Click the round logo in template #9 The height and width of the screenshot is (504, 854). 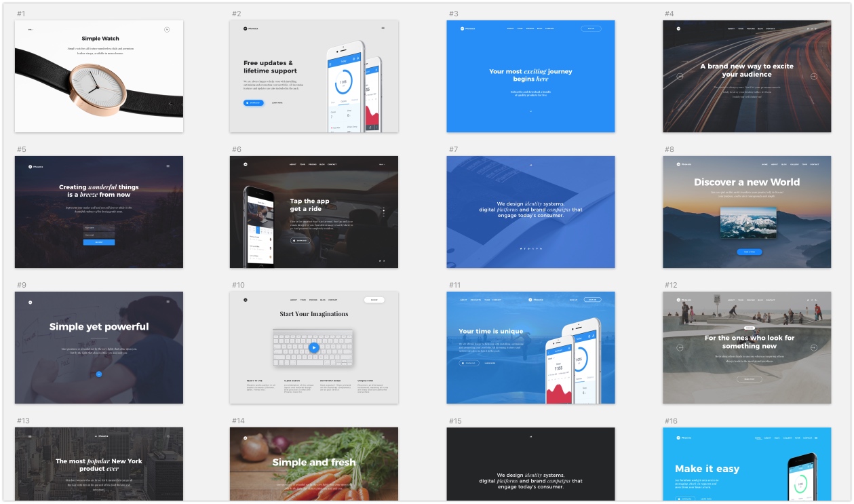31,301
